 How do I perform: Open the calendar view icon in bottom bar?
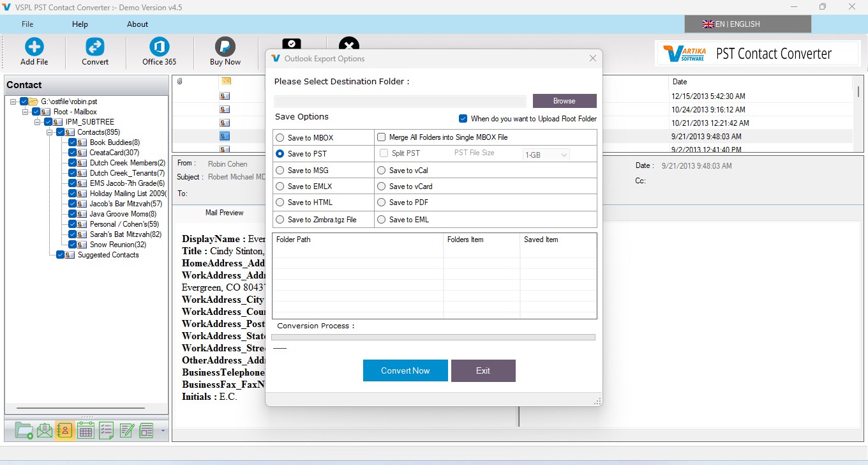coord(86,431)
